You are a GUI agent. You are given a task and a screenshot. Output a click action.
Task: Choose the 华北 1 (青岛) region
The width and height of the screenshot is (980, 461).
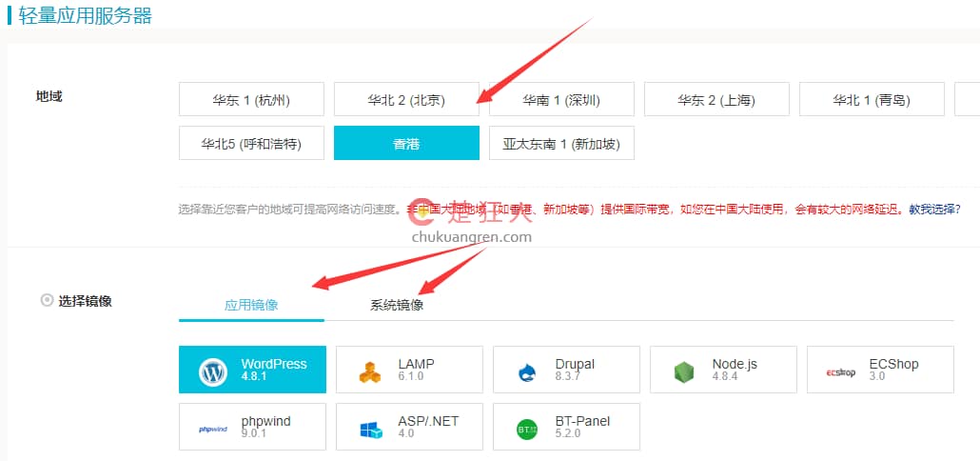coord(872,99)
